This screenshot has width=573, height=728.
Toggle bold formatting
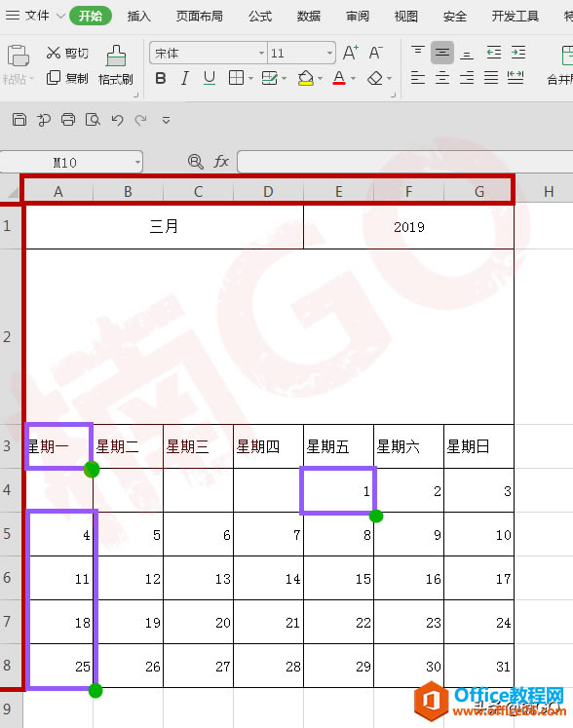point(161,78)
